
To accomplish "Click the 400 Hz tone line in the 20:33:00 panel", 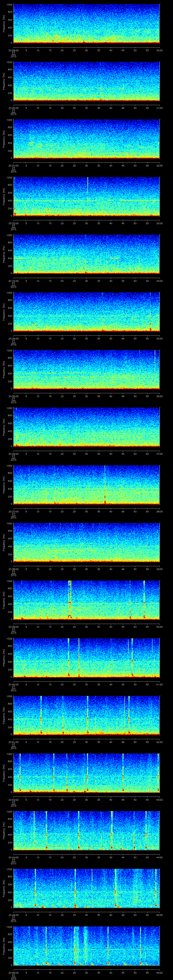I will point(21,258).
